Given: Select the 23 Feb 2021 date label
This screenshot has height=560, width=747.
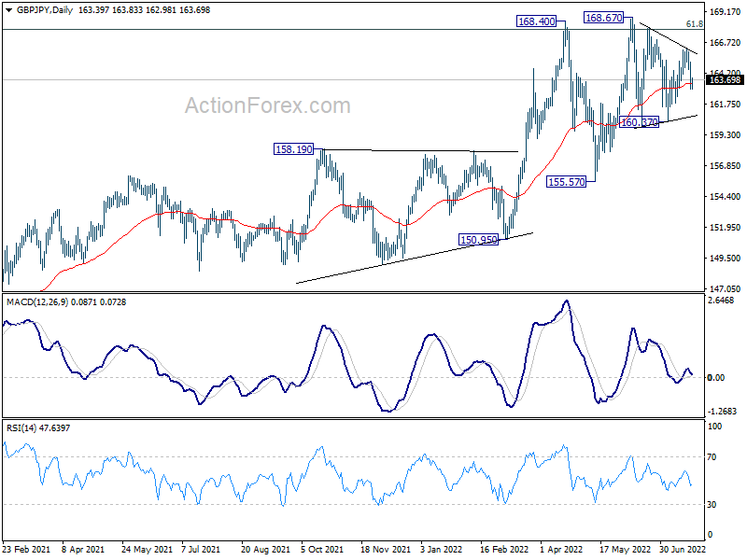Looking at the screenshot, I should click(x=25, y=551).
